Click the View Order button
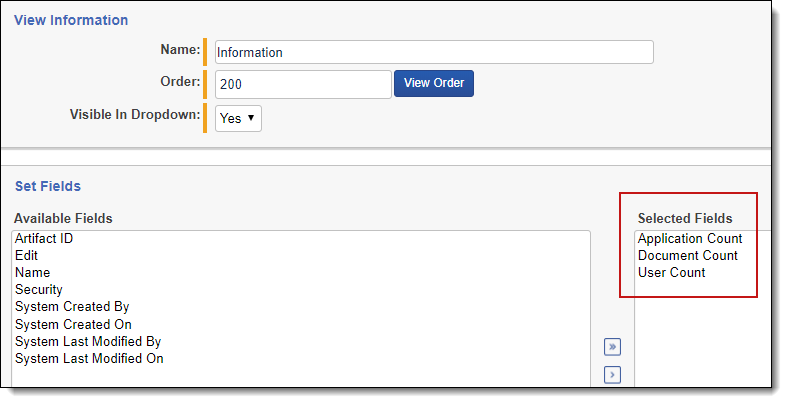The height and width of the screenshot is (403, 787). [x=434, y=83]
